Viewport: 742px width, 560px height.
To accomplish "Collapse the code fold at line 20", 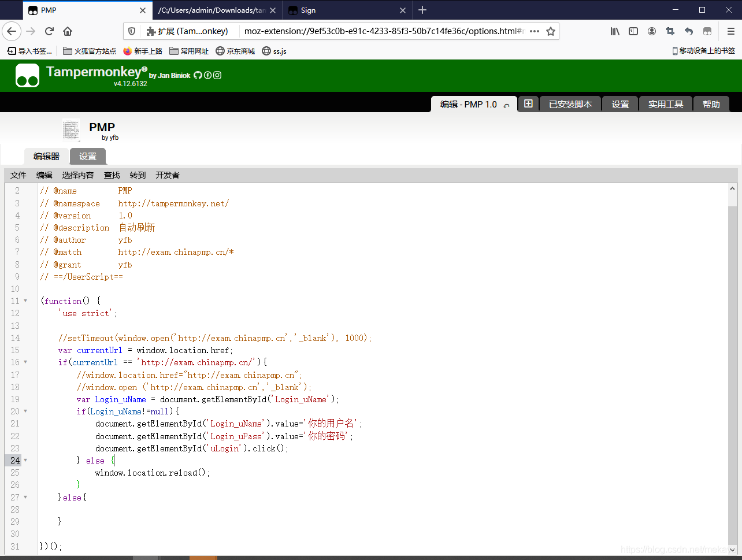I will (25, 411).
